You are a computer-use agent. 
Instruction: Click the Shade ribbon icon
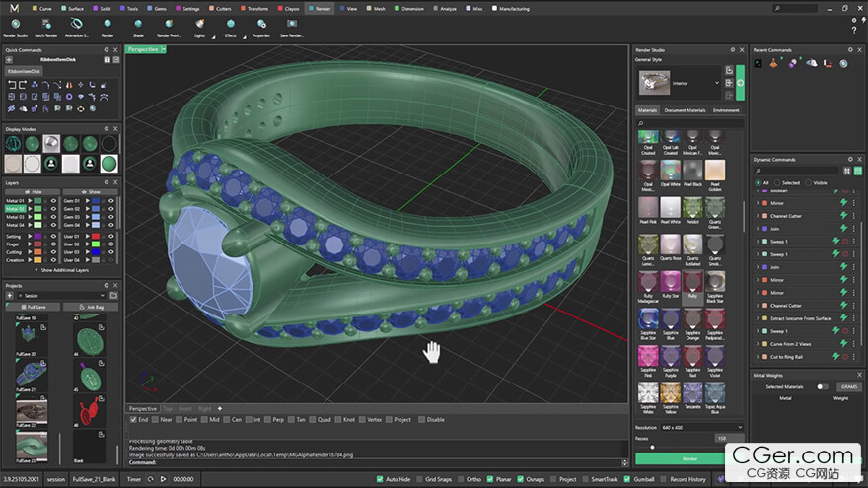tap(138, 28)
